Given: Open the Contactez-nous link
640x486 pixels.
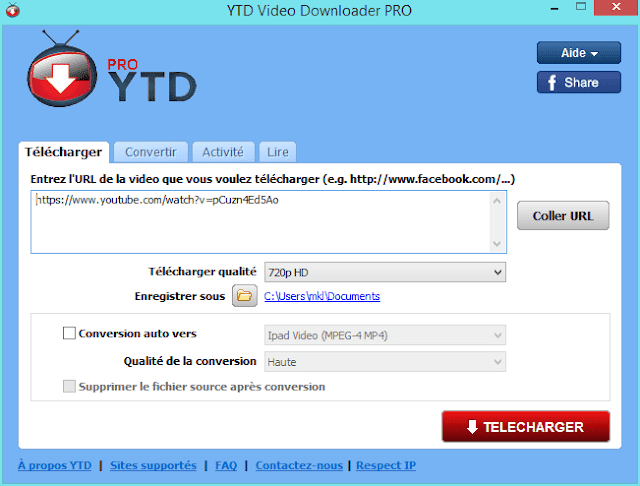Looking at the screenshot, I should [299, 465].
